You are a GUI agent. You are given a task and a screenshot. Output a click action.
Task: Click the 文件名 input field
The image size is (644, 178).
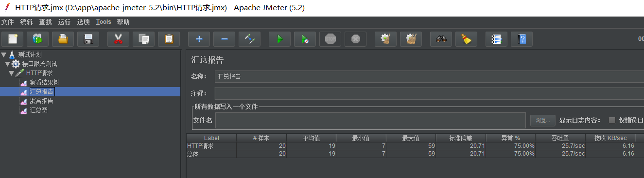click(371, 120)
